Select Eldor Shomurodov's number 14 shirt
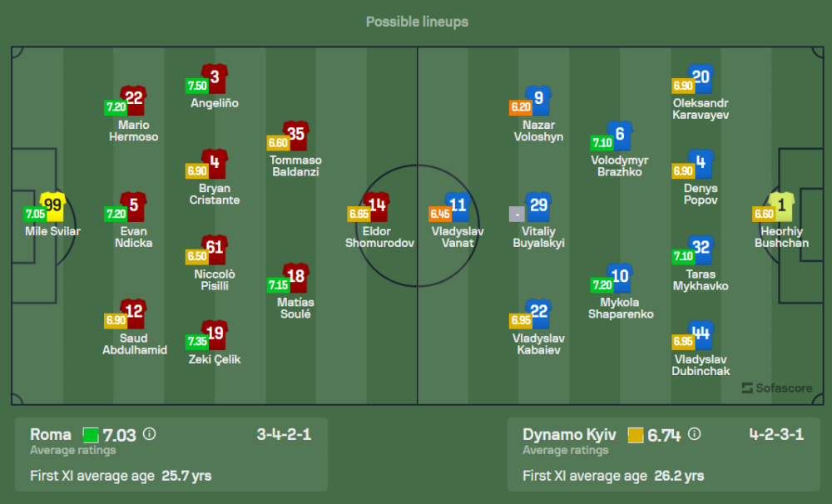This screenshot has width=832, height=504. pos(378,205)
